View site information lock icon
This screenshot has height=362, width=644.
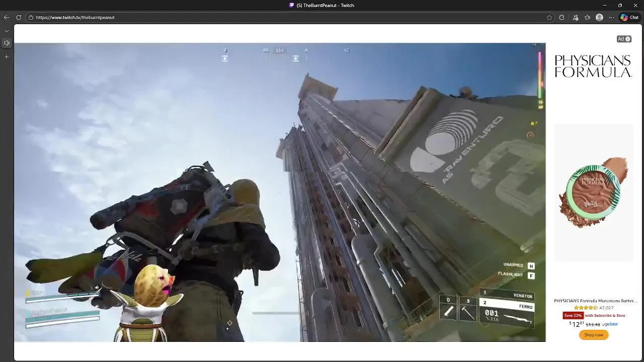tap(31, 17)
